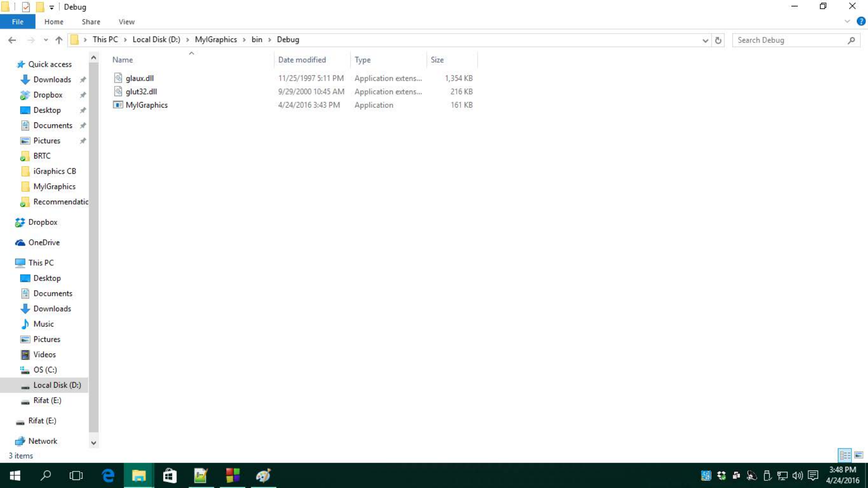Select the MyIGraphics application file
Image resolution: width=868 pixels, height=488 pixels.
point(146,105)
